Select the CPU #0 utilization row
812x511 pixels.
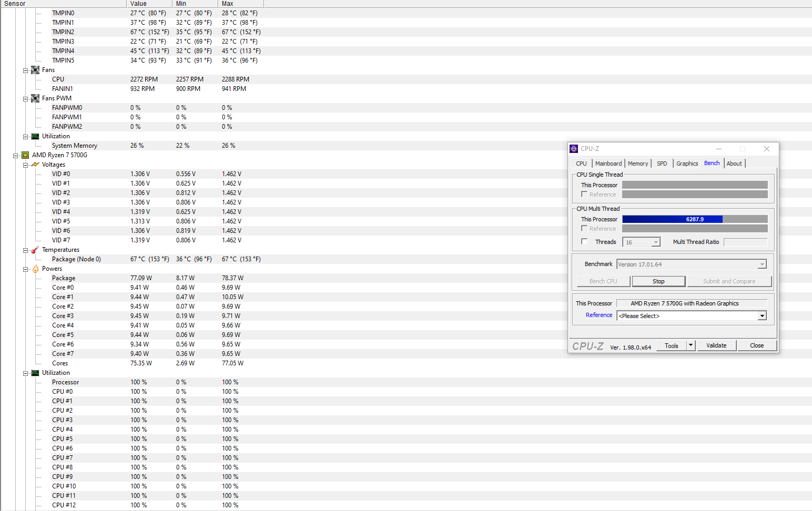[x=406, y=392]
